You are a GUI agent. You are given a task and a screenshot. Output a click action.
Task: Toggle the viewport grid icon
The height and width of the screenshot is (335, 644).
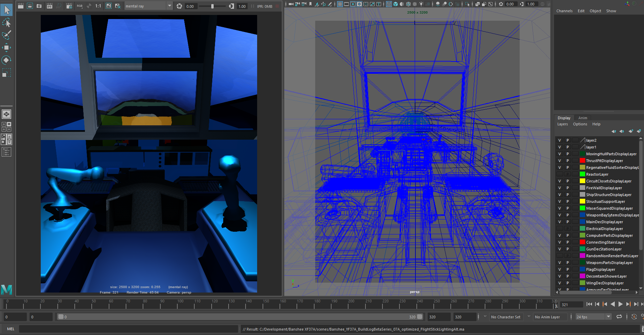(340, 4)
